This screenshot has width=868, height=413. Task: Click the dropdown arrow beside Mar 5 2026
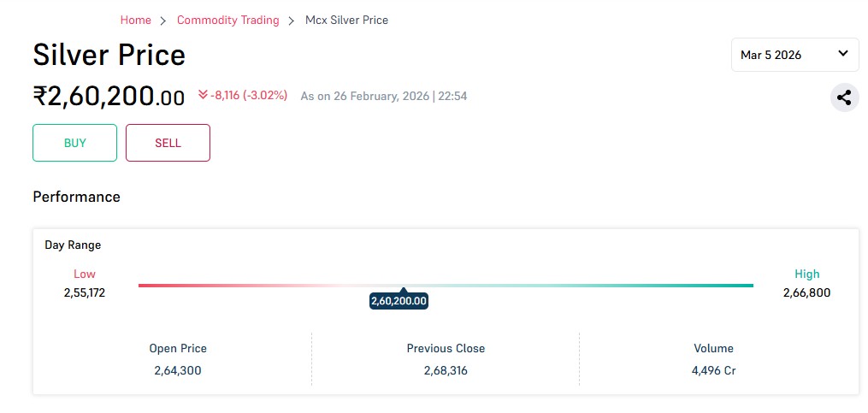pyautogui.click(x=842, y=54)
